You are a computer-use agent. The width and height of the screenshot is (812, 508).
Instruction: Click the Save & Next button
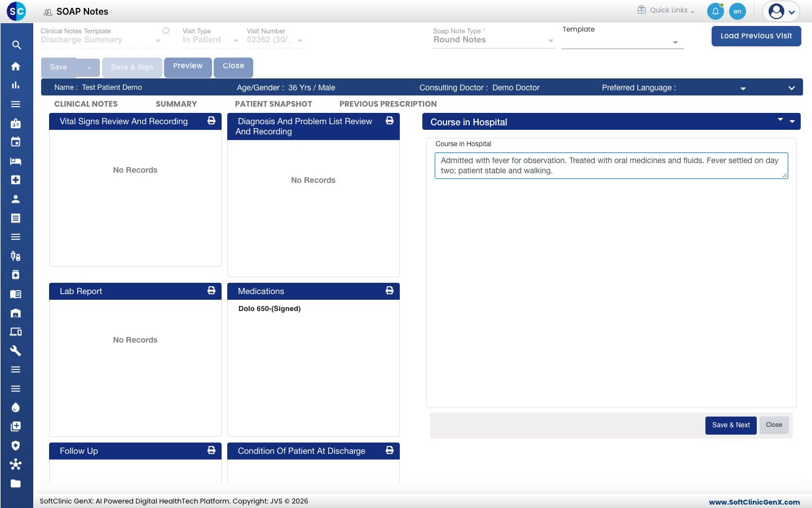[731, 425]
